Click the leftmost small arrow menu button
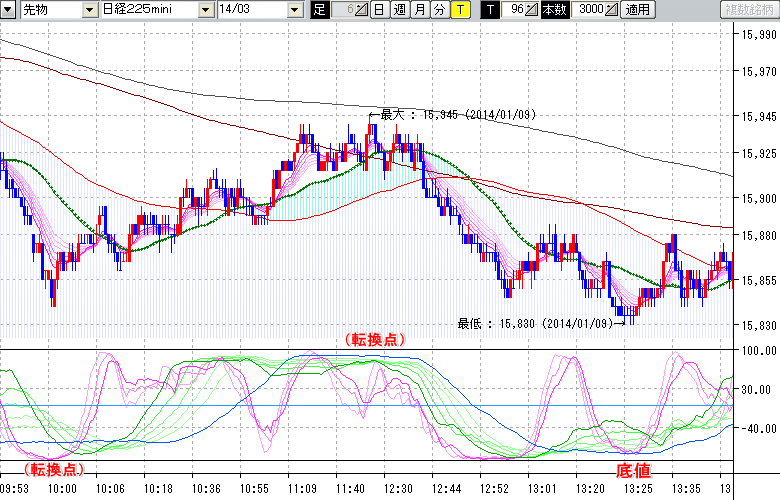The height and width of the screenshot is (500, 780). point(10,10)
